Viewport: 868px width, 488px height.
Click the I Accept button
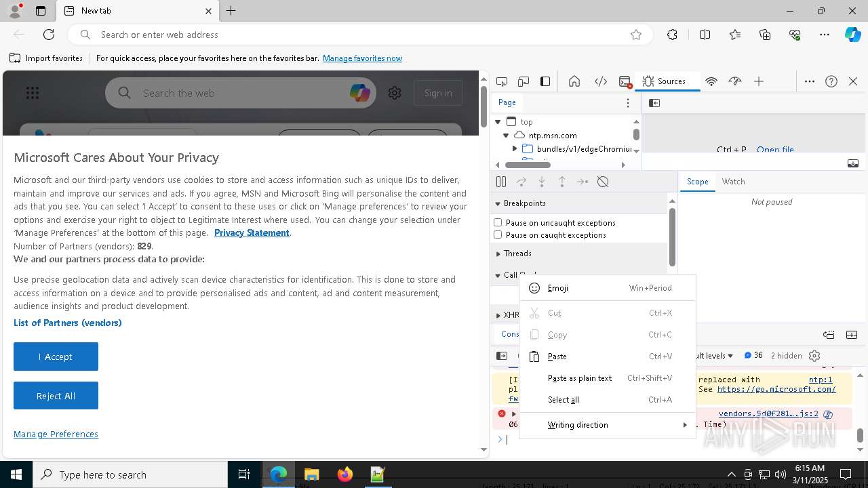point(56,357)
